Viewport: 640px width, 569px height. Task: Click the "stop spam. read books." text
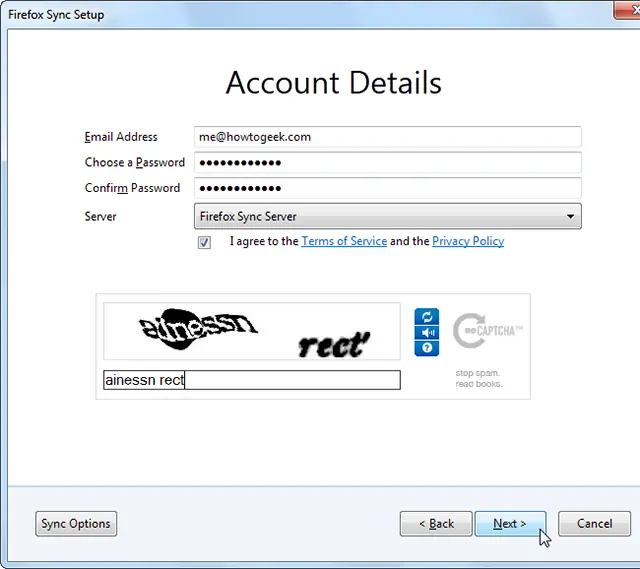478,378
